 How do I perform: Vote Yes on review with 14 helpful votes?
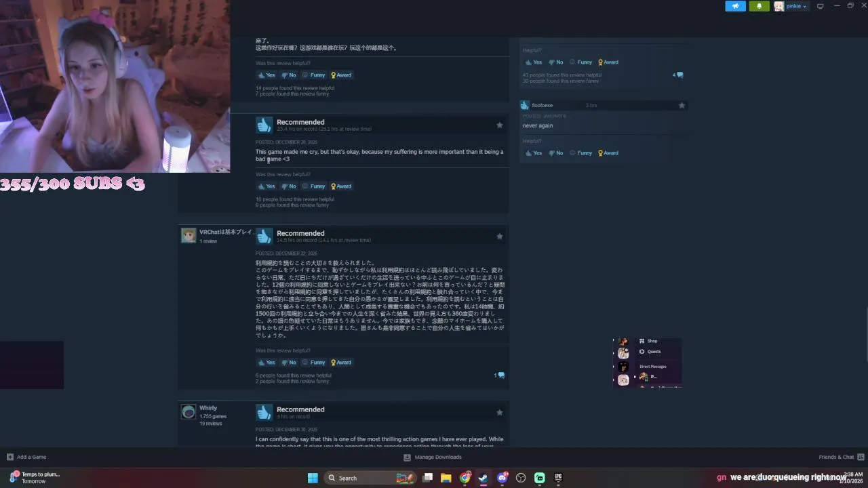(x=266, y=75)
